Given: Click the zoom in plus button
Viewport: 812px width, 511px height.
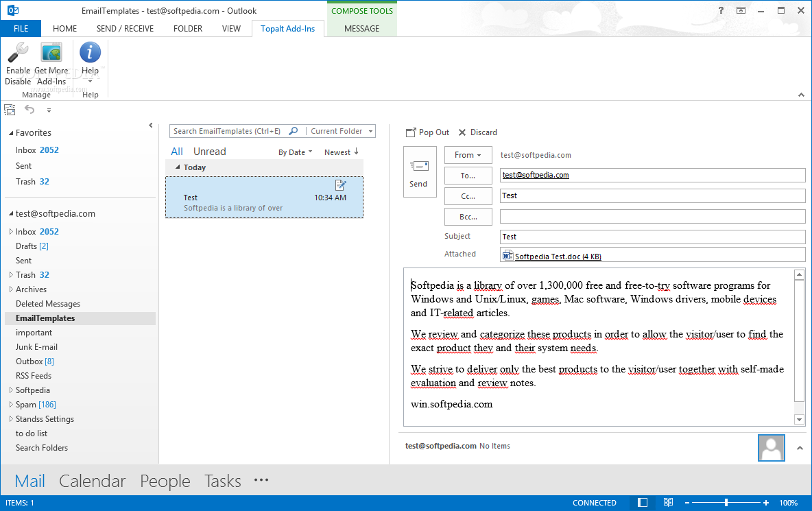Looking at the screenshot, I should [x=766, y=503].
